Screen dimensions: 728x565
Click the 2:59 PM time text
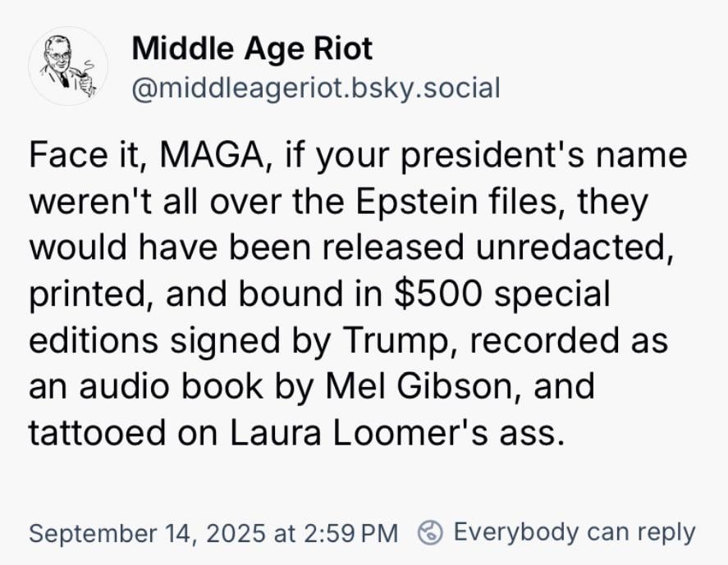click(x=350, y=533)
